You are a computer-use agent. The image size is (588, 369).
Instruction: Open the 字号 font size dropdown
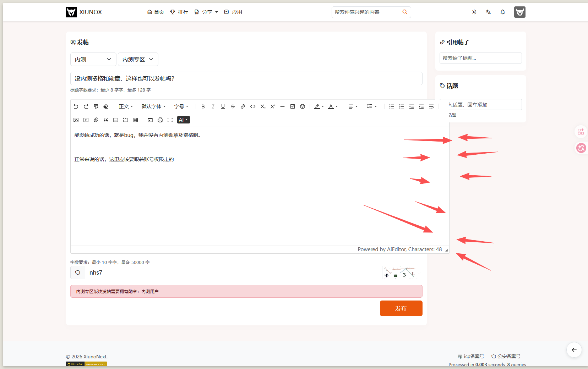pos(181,106)
